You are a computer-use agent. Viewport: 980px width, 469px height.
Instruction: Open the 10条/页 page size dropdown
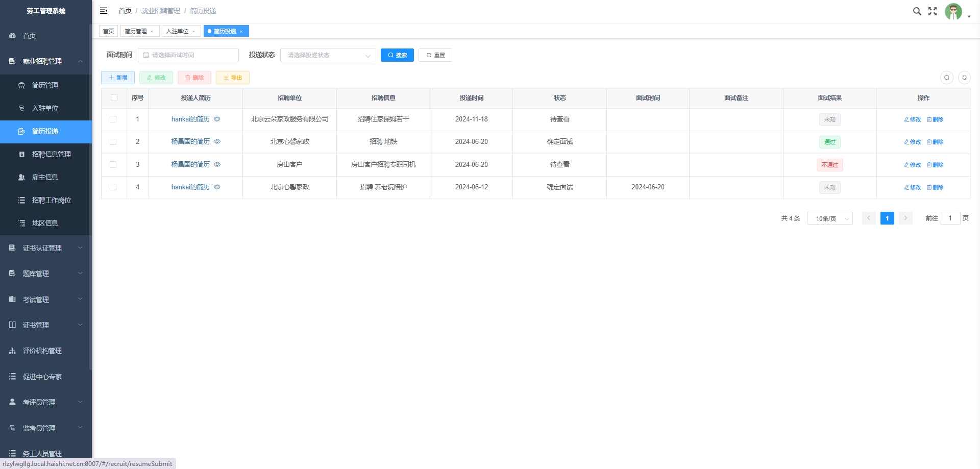tap(830, 218)
